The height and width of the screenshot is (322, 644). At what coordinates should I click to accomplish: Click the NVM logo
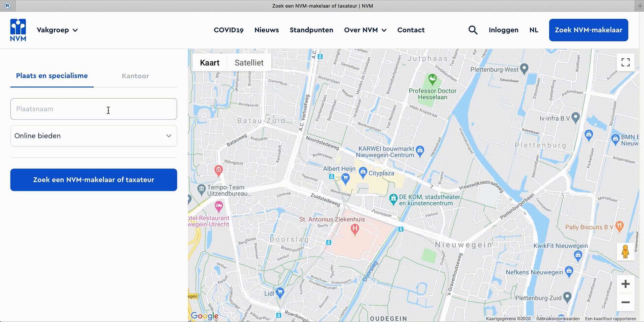coord(18,30)
